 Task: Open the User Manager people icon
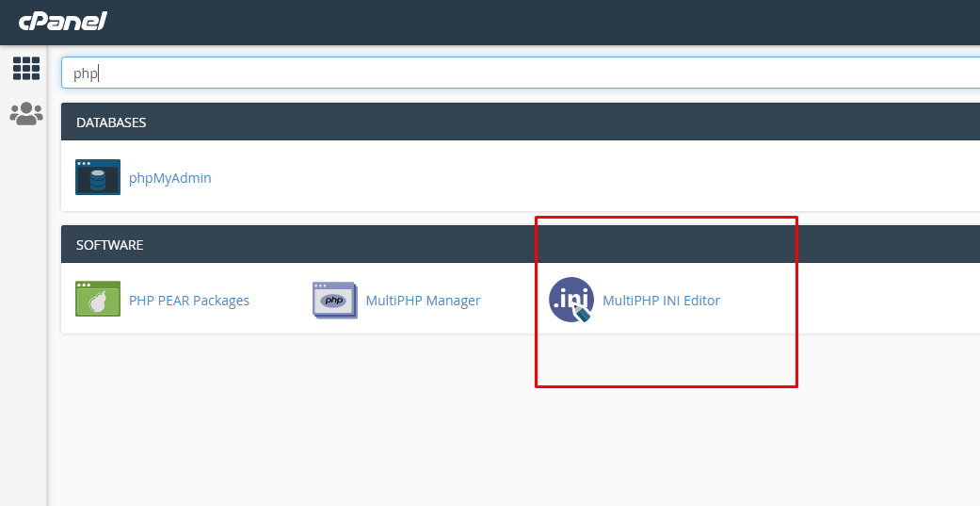click(26, 114)
